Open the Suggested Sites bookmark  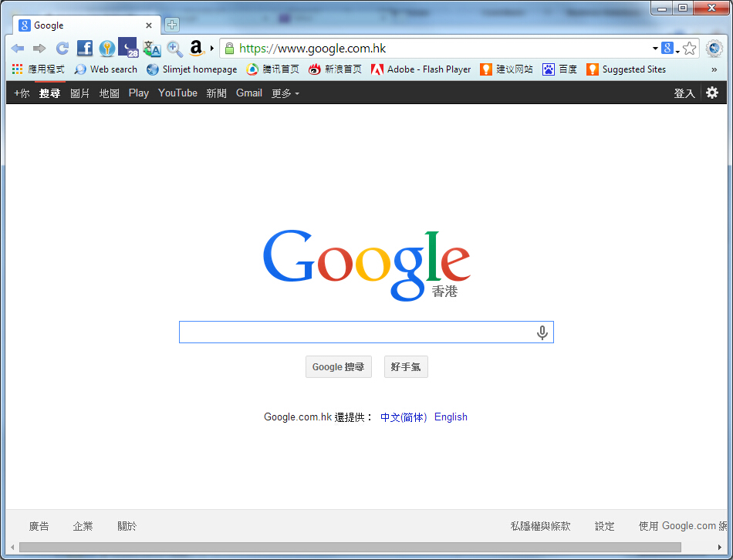pos(626,69)
